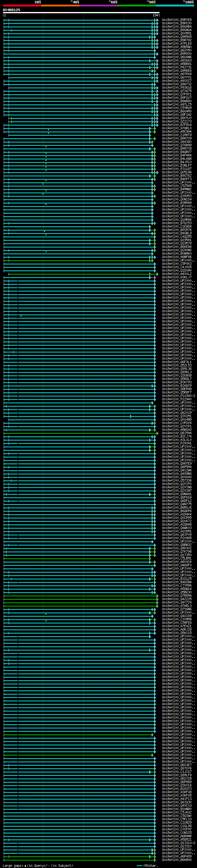Screen dimensions: 197x868
Task: Open the UniRef100_B9RYE9 hit label
Action: coord(177,20)
